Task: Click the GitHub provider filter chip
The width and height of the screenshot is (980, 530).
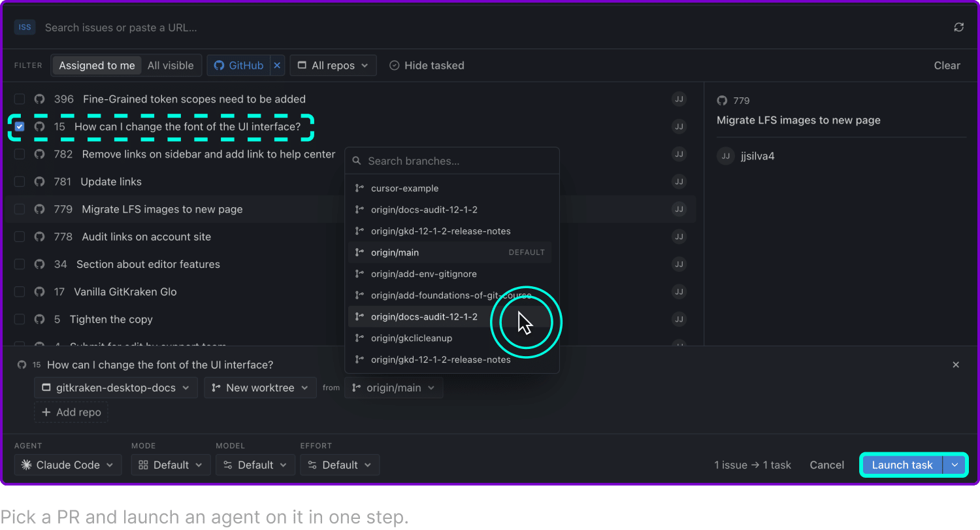Action: pos(239,65)
